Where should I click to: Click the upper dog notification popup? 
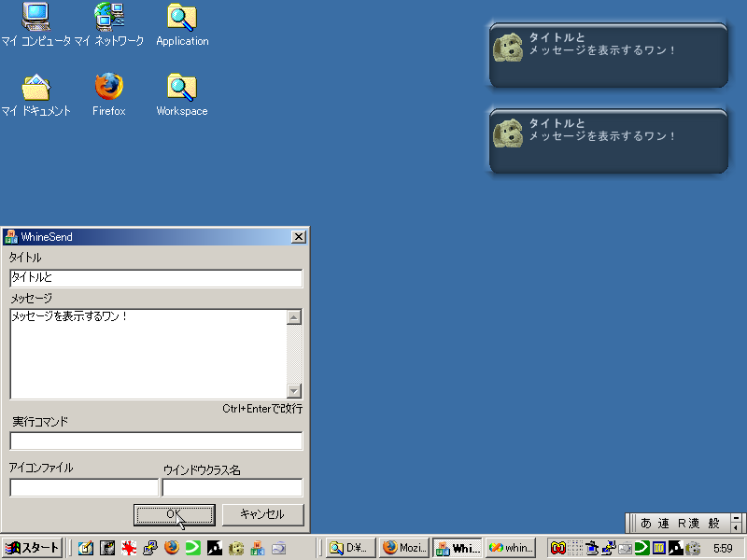click(x=609, y=55)
